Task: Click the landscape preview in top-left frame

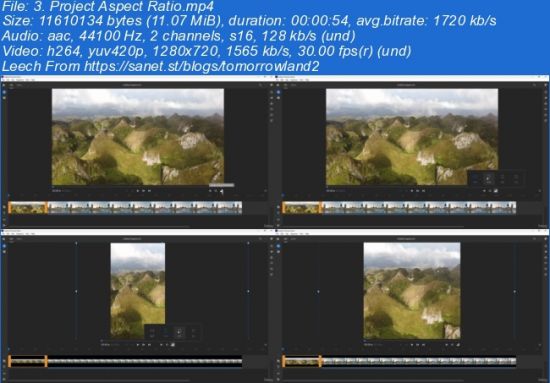Action: pos(138,137)
